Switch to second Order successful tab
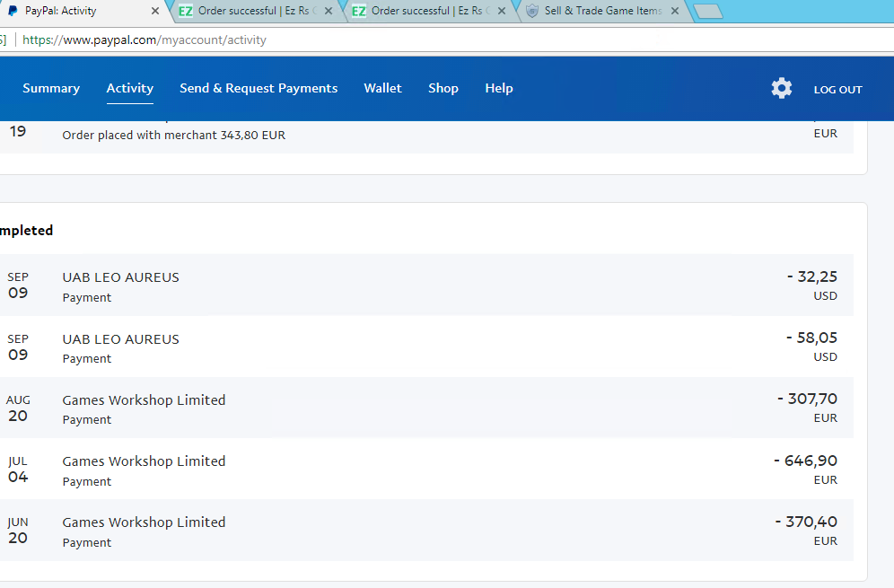 click(x=430, y=11)
